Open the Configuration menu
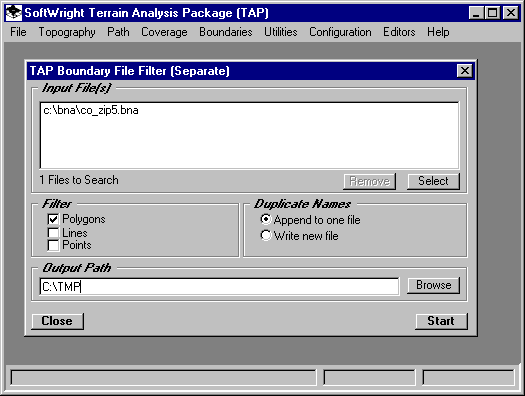525x396 pixels. point(340,32)
